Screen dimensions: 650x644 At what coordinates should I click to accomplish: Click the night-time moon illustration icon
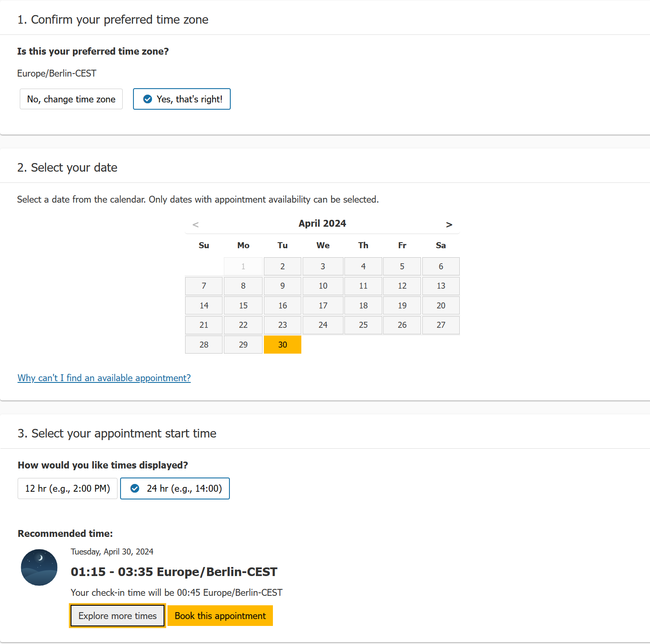pos(39,567)
